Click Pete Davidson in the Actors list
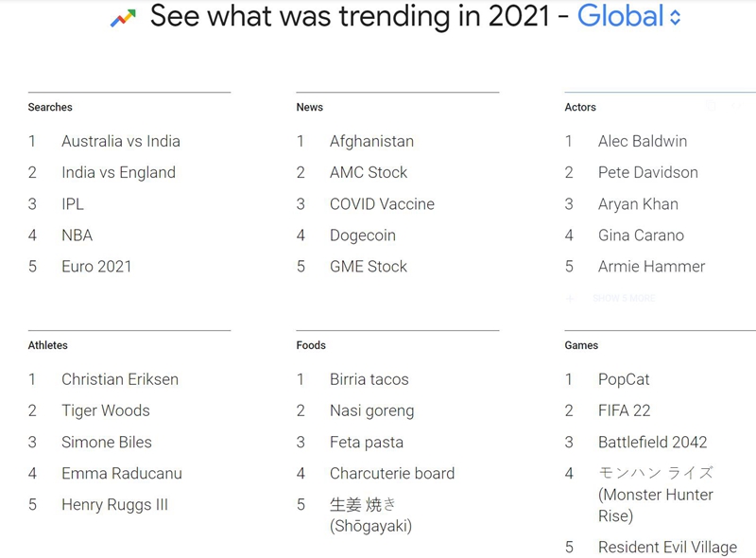Image resolution: width=756 pixels, height=558 pixels. pos(648,172)
